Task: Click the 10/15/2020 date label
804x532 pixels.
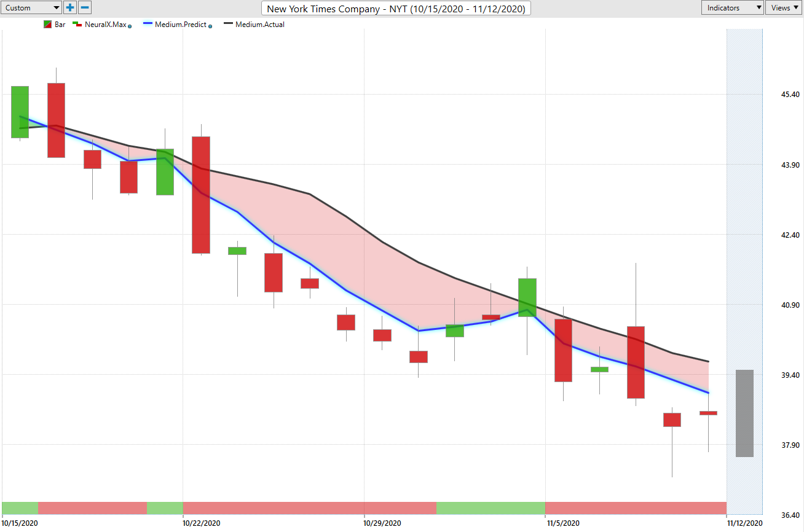Action: click(x=20, y=523)
